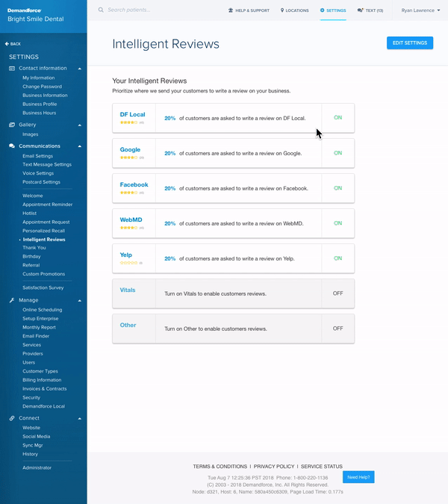Click the Google star rating
This screenshot has width=448, height=504.
coord(128,158)
